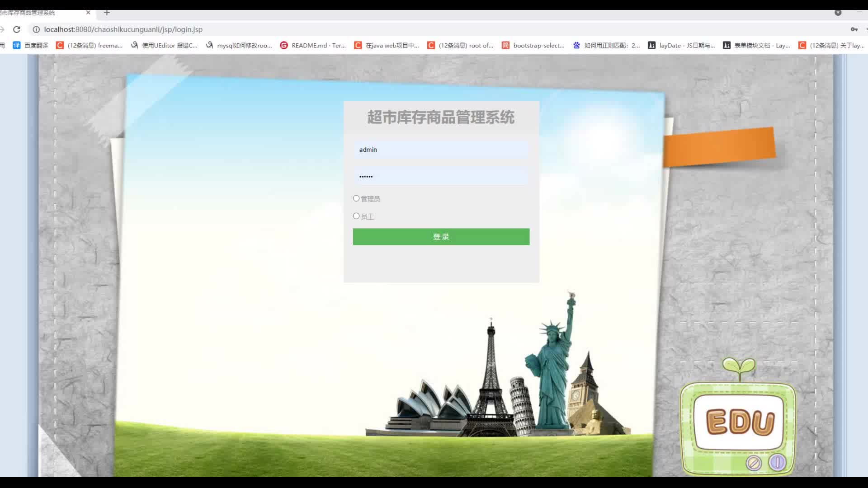The image size is (868, 488).
Task: Open a new browser tab
Action: (107, 13)
